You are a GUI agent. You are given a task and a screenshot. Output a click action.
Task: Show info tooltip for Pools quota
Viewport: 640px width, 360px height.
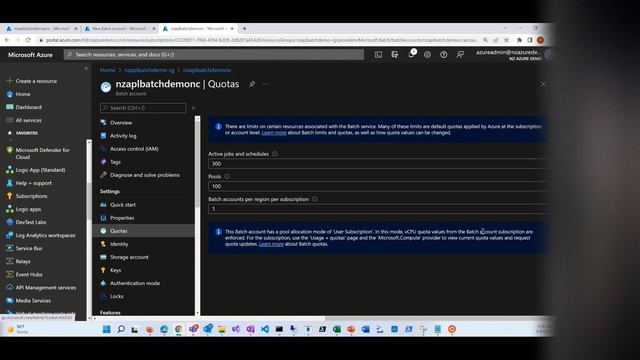[x=227, y=176]
